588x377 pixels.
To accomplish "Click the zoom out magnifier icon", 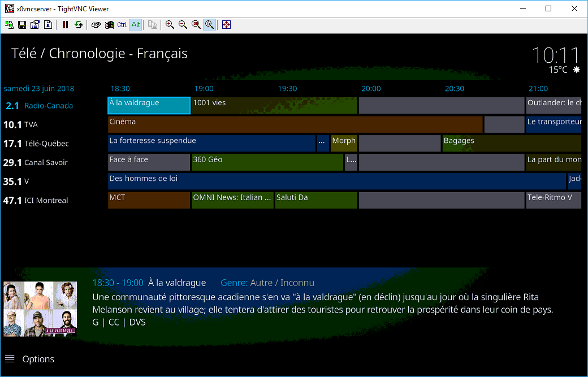I will pos(183,25).
